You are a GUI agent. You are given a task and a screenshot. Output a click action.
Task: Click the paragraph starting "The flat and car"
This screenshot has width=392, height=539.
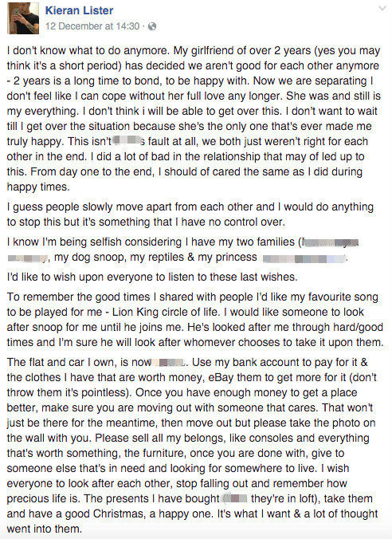[x=192, y=446]
